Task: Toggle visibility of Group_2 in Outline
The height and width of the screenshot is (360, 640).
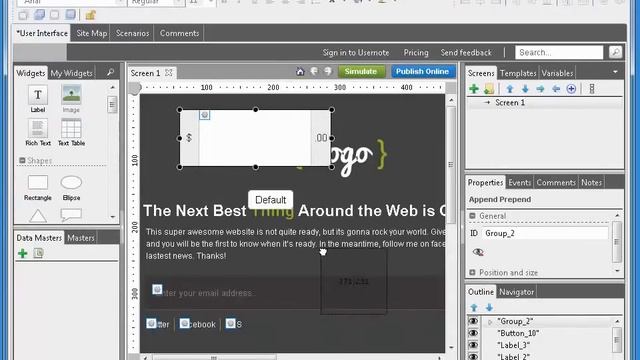Action: tap(473, 321)
